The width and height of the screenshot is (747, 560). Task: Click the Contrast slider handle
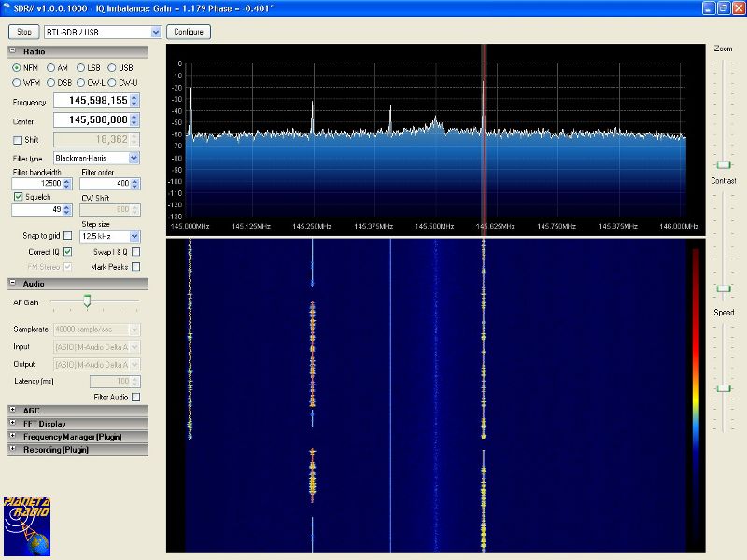(723, 288)
